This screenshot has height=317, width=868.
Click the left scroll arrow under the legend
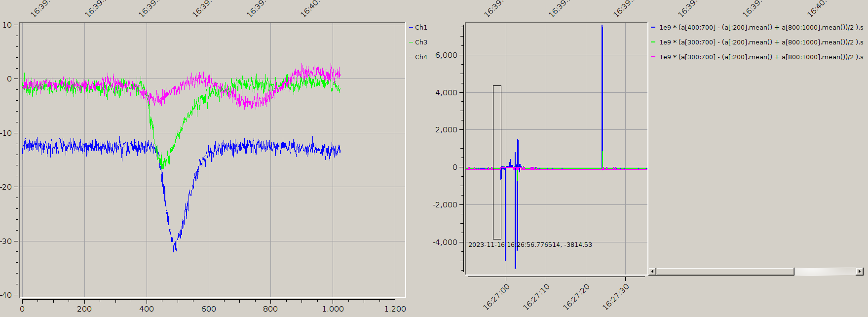tap(652, 272)
